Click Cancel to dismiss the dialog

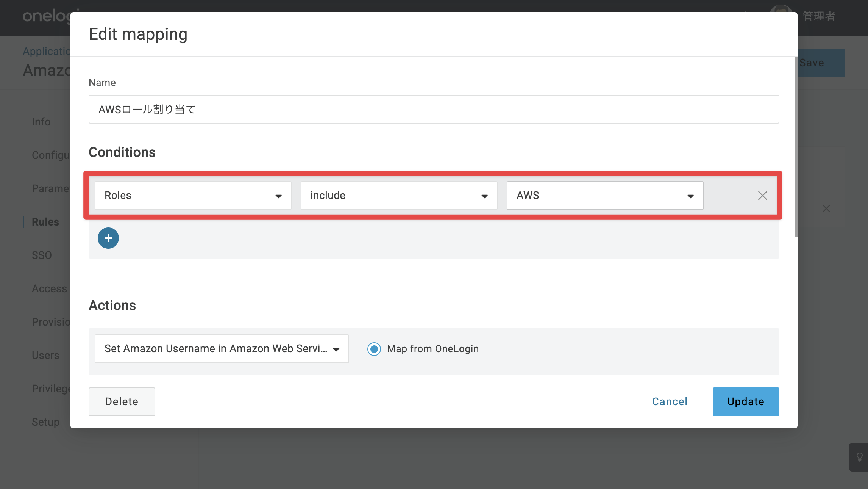coord(670,402)
